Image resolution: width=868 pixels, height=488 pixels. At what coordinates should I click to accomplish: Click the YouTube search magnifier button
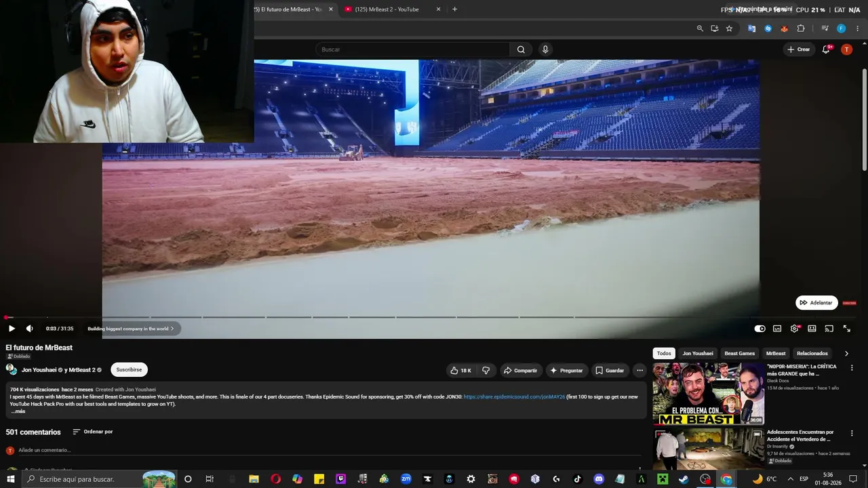pos(521,49)
